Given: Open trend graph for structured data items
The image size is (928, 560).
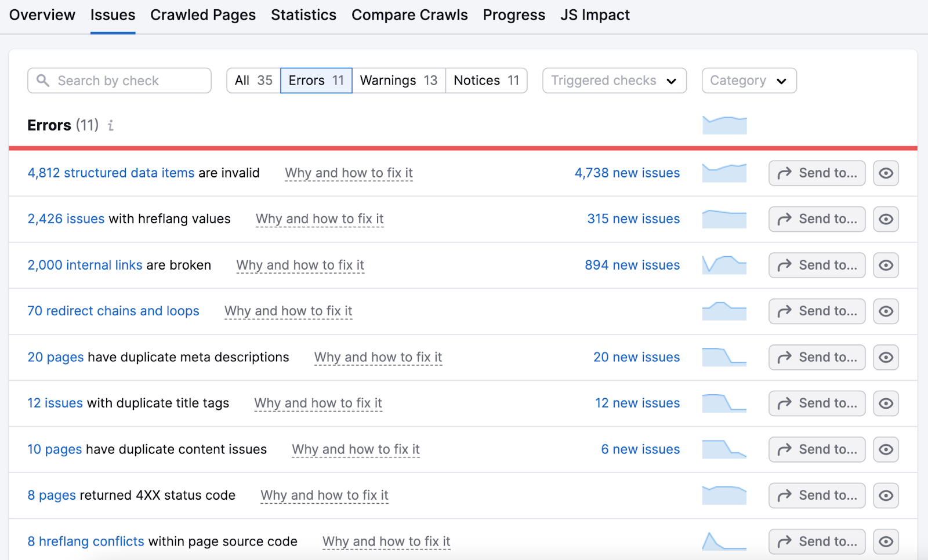Looking at the screenshot, I should [724, 173].
